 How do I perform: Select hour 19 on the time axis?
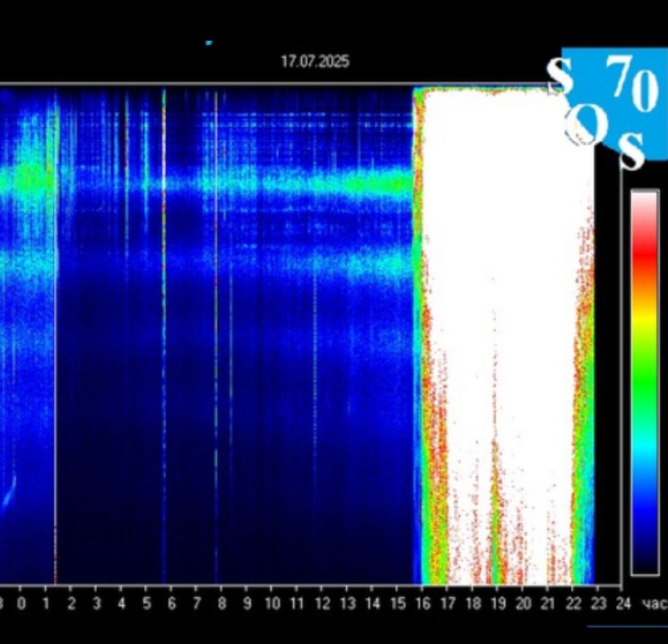[498, 603]
